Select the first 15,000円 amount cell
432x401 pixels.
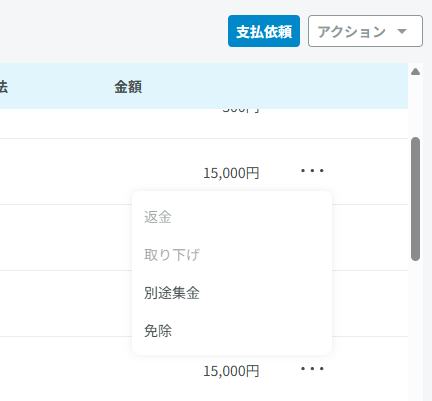coord(231,173)
